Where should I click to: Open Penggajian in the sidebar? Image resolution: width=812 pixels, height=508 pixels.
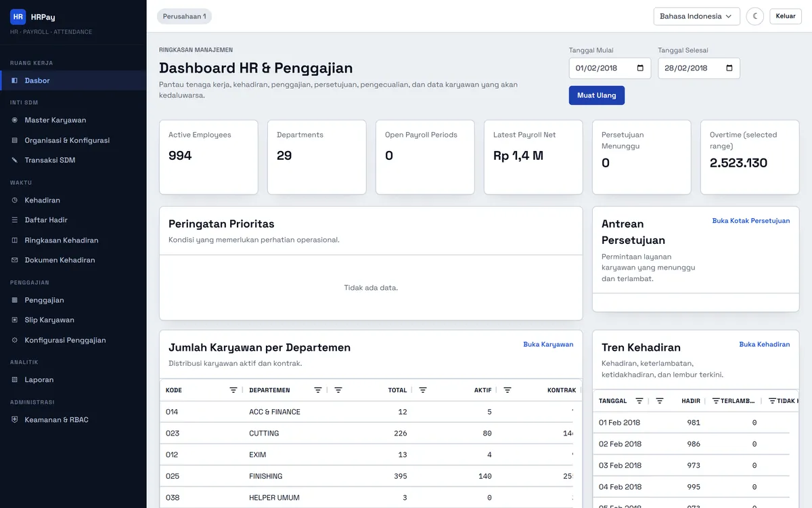73,300
